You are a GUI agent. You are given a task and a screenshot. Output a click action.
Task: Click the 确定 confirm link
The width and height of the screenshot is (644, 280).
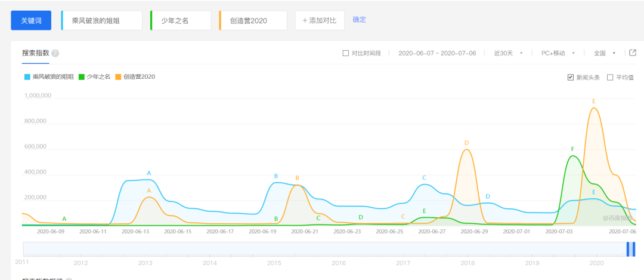coord(360,20)
